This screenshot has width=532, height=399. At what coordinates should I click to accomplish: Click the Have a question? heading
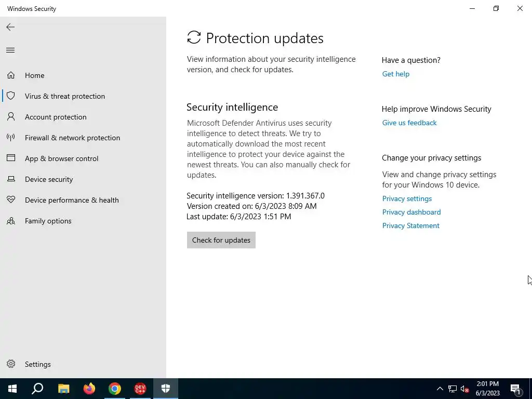(411, 60)
